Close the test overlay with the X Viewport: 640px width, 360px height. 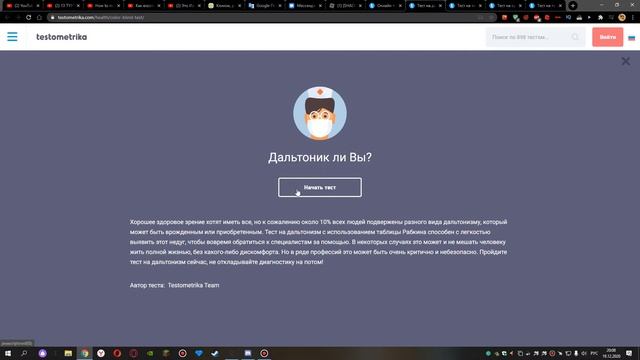click(625, 61)
